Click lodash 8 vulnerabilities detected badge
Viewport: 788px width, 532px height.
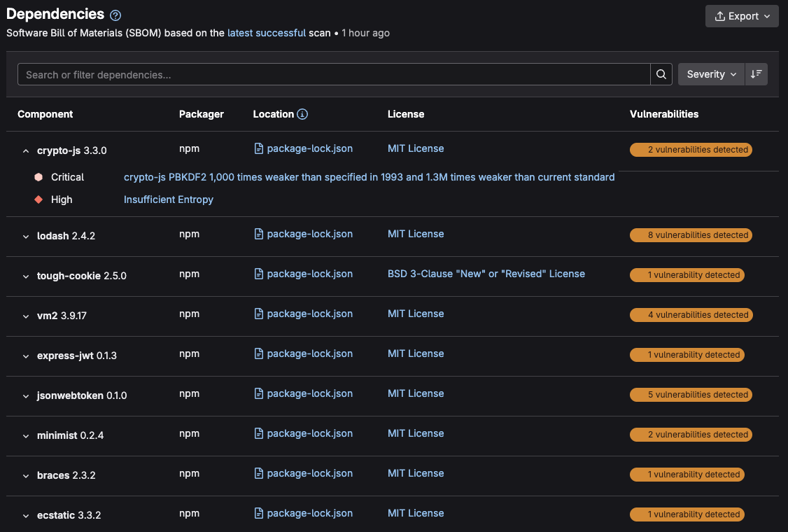691,235
